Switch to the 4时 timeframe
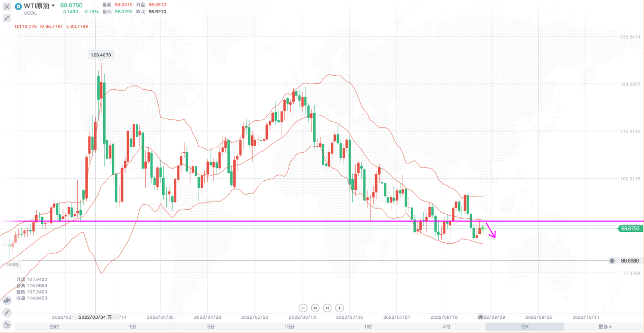 446,327
